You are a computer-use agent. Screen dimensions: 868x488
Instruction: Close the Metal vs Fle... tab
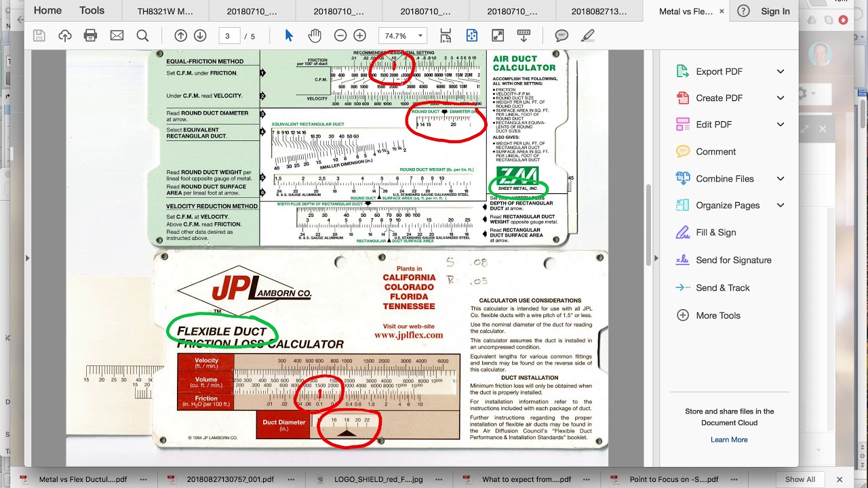[722, 11]
